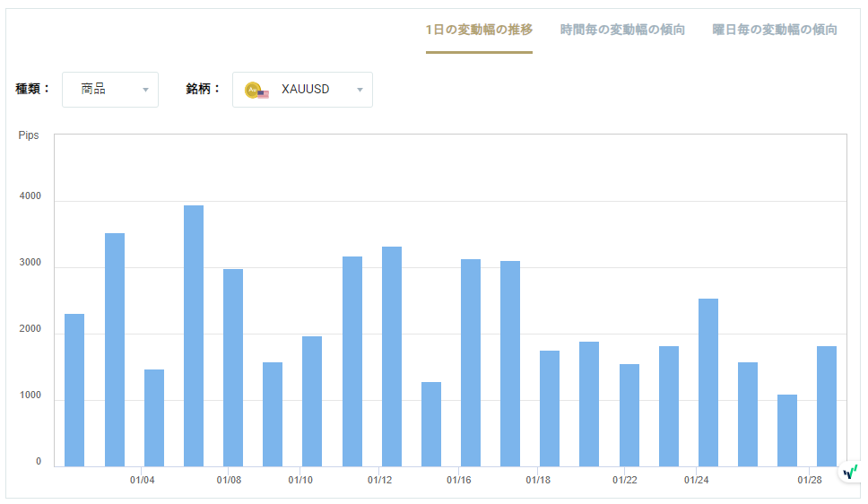The height and width of the screenshot is (504, 868).
Task: Click the green chart widget icon
Action: [850, 472]
